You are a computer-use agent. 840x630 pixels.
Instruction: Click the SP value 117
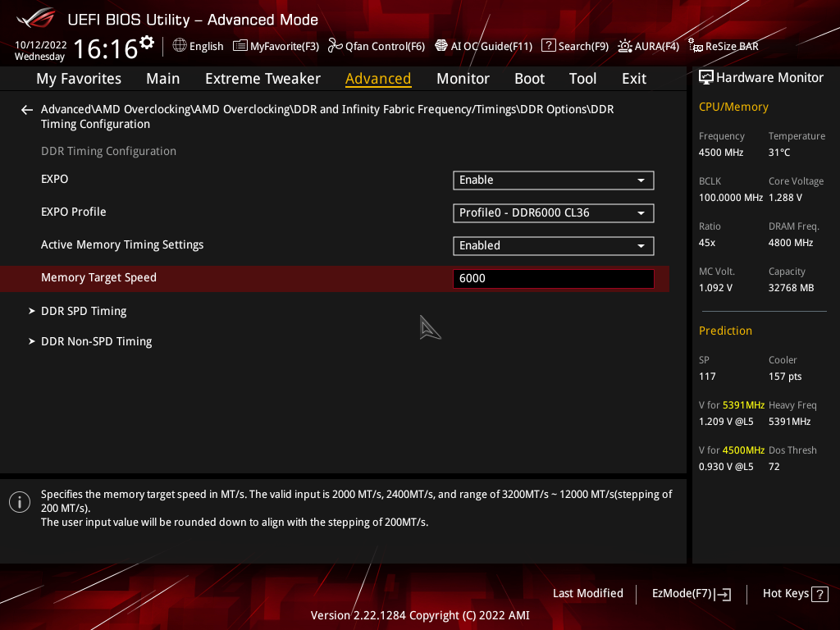pyautogui.click(x=706, y=377)
